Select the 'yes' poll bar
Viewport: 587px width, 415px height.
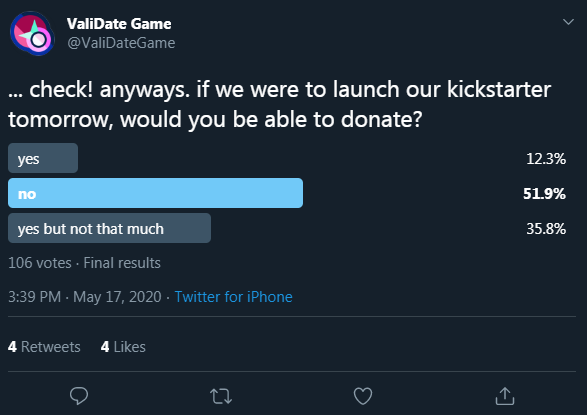[43, 158]
